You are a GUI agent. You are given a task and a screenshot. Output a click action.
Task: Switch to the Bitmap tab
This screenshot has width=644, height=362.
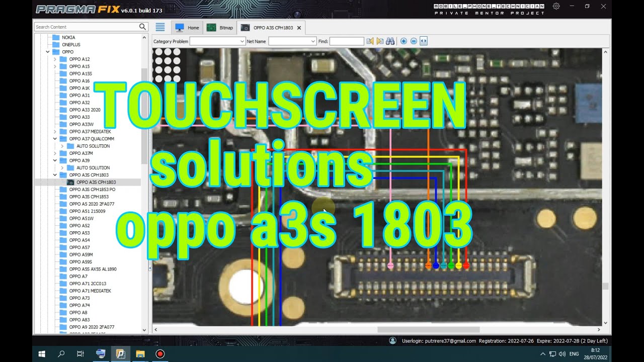pos(220,28)
